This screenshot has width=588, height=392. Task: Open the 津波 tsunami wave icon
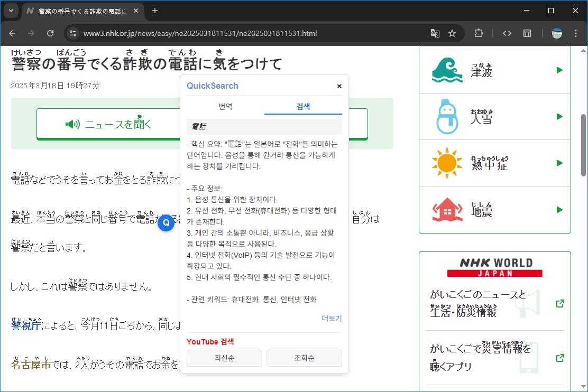pyautogui.click(x=447, y=70)
